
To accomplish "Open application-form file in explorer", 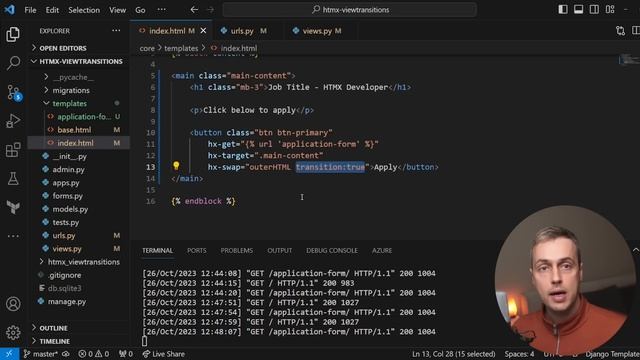I will point(78,117).
